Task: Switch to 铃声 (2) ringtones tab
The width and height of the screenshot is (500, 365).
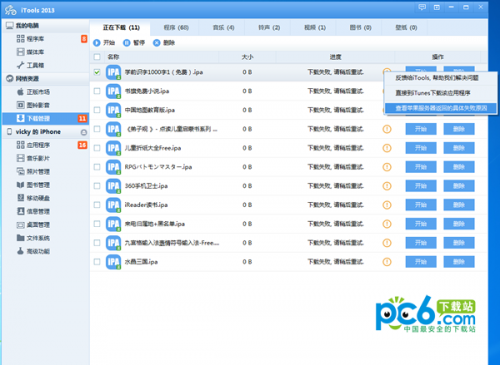Action: point(269,28)
